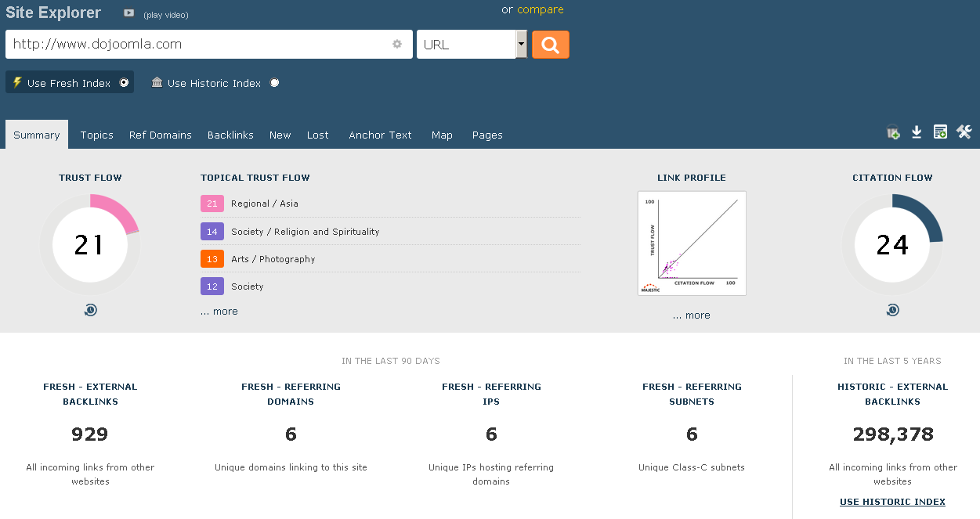Open the Backlinks tab
The height and width of the screenshot is (519, 980).
(x=230, y=135)
